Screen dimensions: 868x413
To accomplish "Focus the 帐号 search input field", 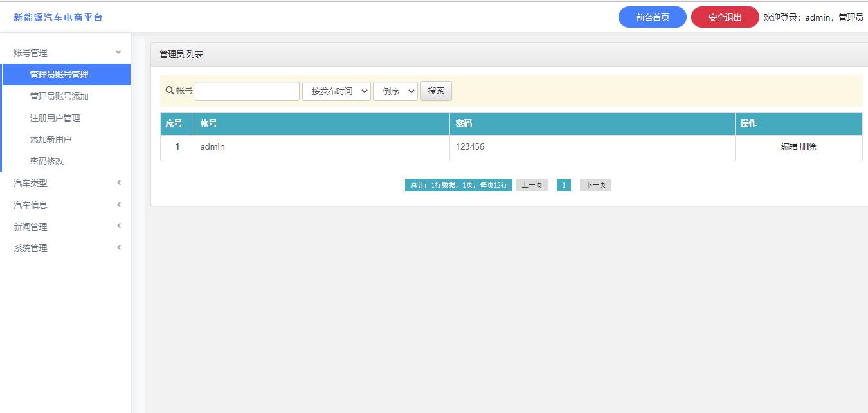I will point(247,91).
